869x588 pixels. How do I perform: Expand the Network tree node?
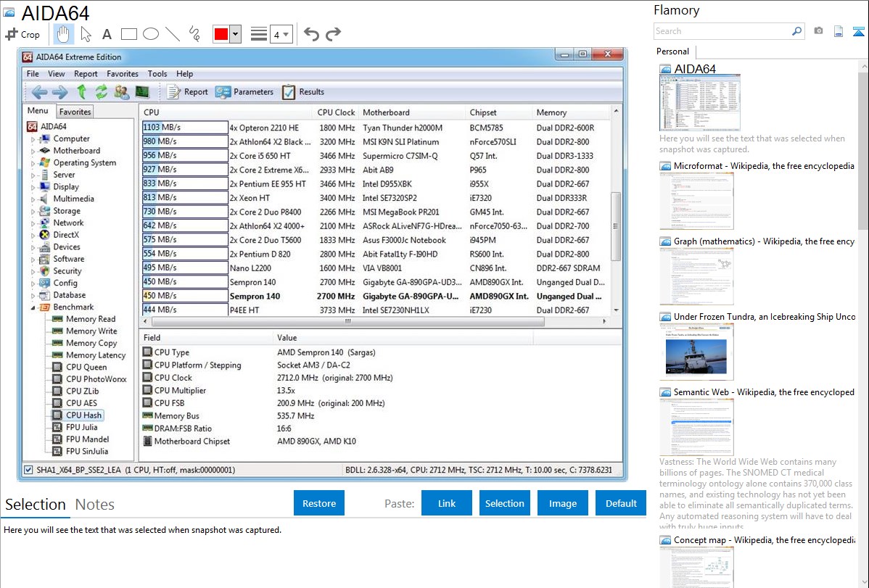(x=33, y=223)
